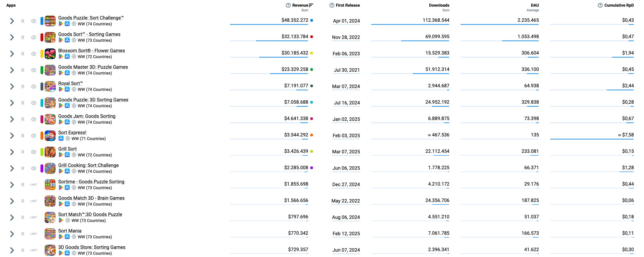The image size is (644, 257).
Task: Expand the Royal Sort row chevron
Action: click(x=12, y=87)
